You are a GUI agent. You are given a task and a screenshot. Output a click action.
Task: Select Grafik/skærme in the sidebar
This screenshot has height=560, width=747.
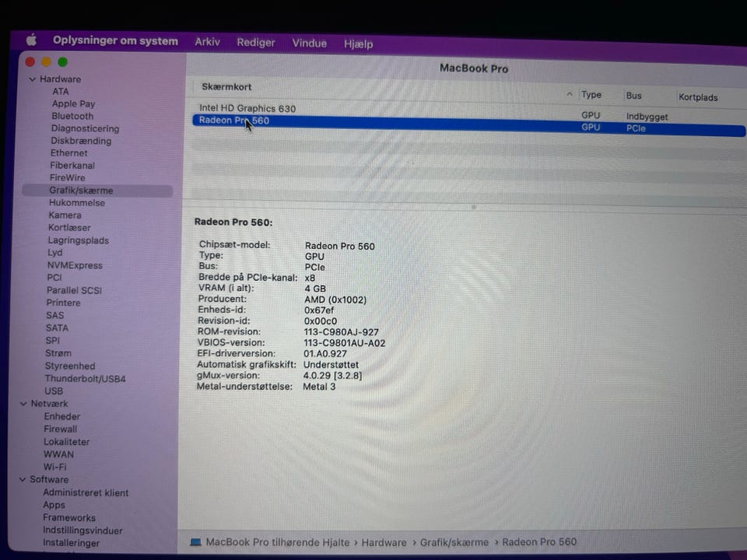97,191
